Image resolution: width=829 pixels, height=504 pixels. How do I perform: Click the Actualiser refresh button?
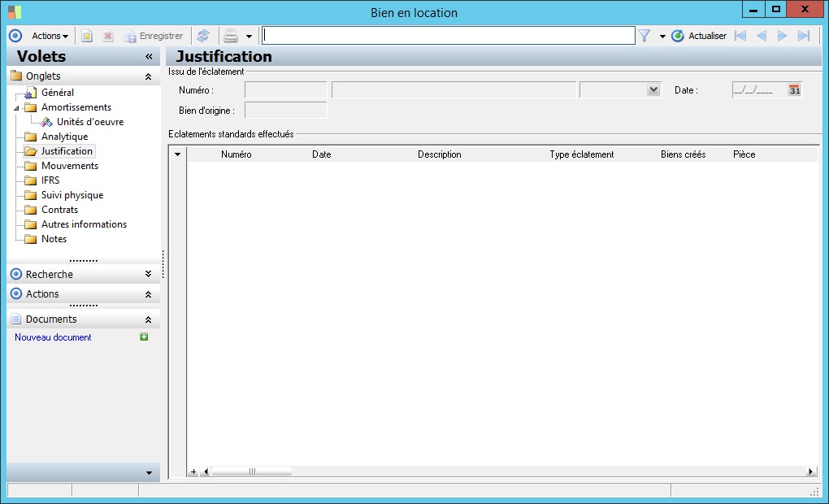[699, 36]
